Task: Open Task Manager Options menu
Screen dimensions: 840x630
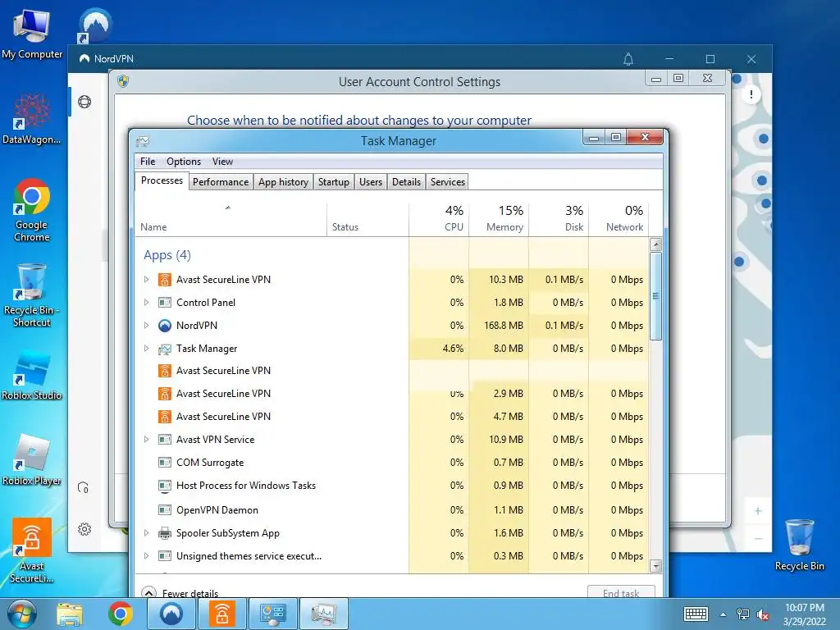Action: coord(184,162)
